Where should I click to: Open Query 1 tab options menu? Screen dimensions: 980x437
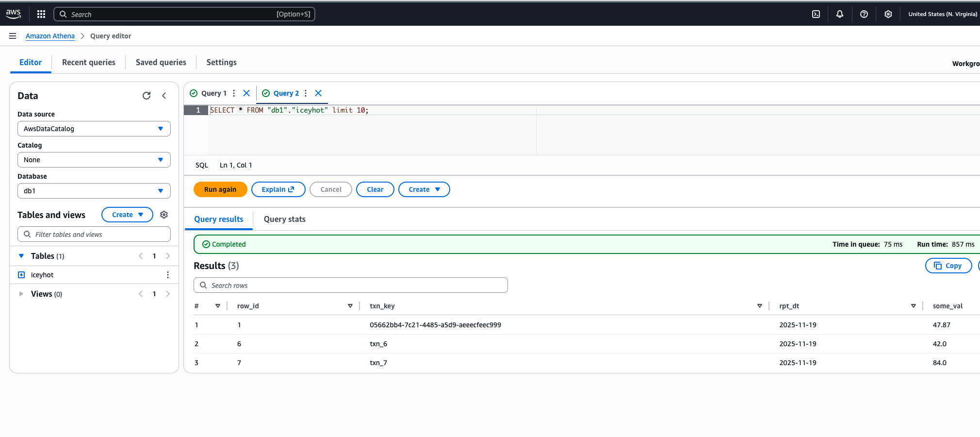234,93
